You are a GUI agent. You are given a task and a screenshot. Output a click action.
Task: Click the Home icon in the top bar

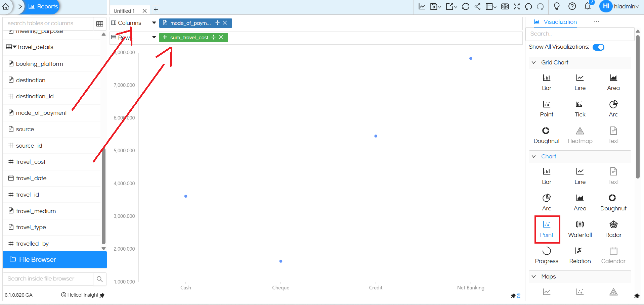pos(6,6)
